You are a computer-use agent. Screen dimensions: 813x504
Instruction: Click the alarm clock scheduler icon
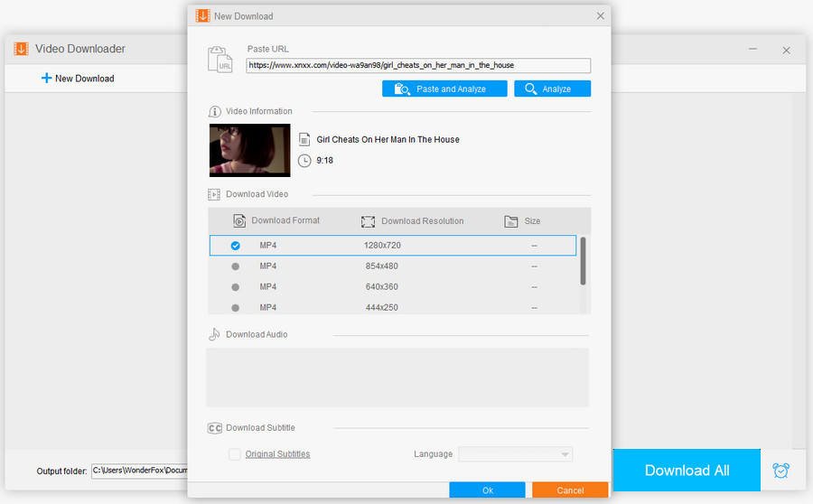pyautogui.click(x=780, y=471)
